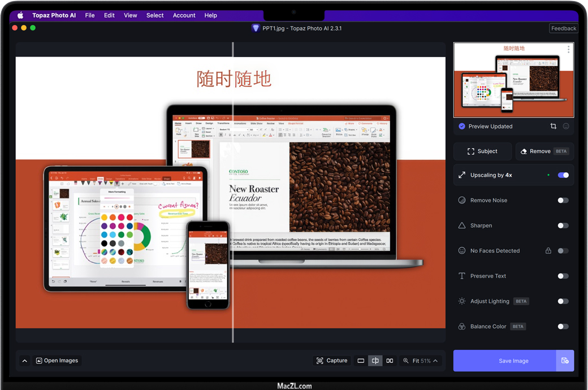Turn on the Sharpen toggle
This screenshot has width=588, height=390.
[563, 226]
